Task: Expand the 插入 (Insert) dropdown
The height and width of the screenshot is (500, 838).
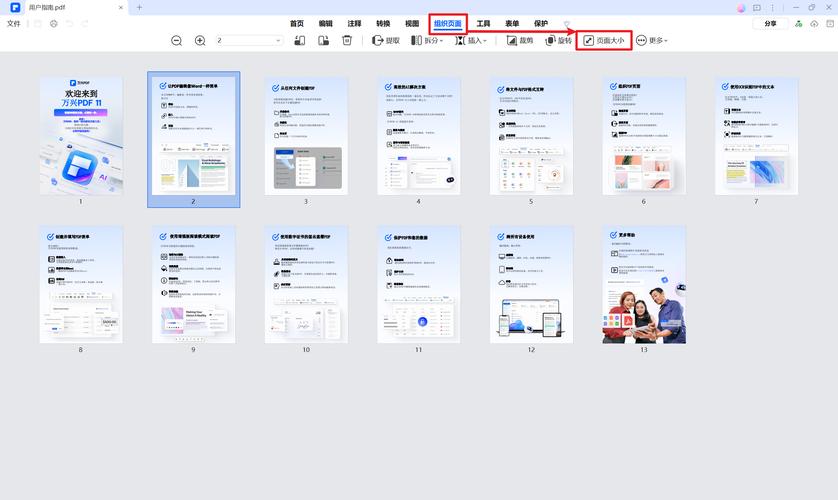Action: pos(470,41)
